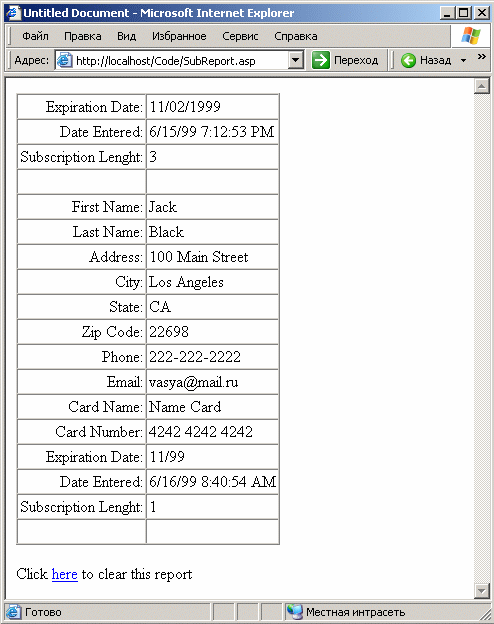This screenshot has width=494, height=624.
Task: Open the Избранное menu
Action: coord(179,36)
